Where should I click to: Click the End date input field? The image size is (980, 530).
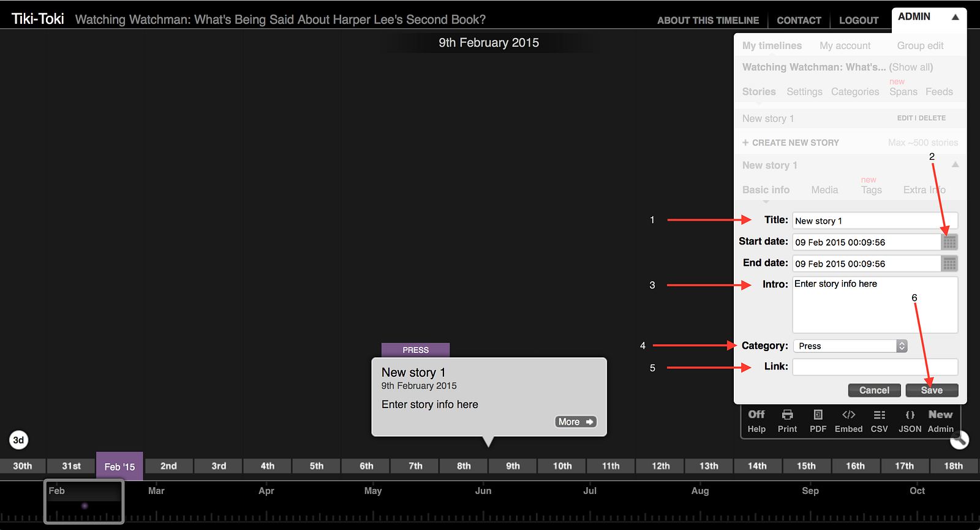click(867, 263)
